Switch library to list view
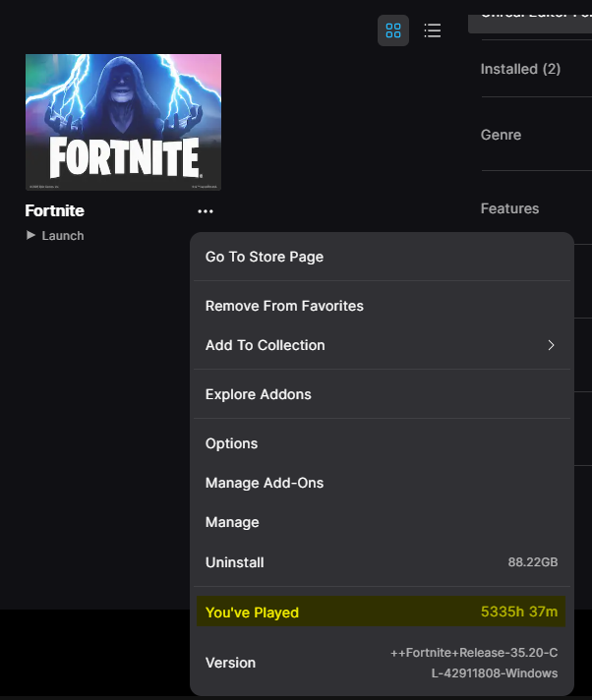Viewport: 592px width, 700px height. coord(432,30)
